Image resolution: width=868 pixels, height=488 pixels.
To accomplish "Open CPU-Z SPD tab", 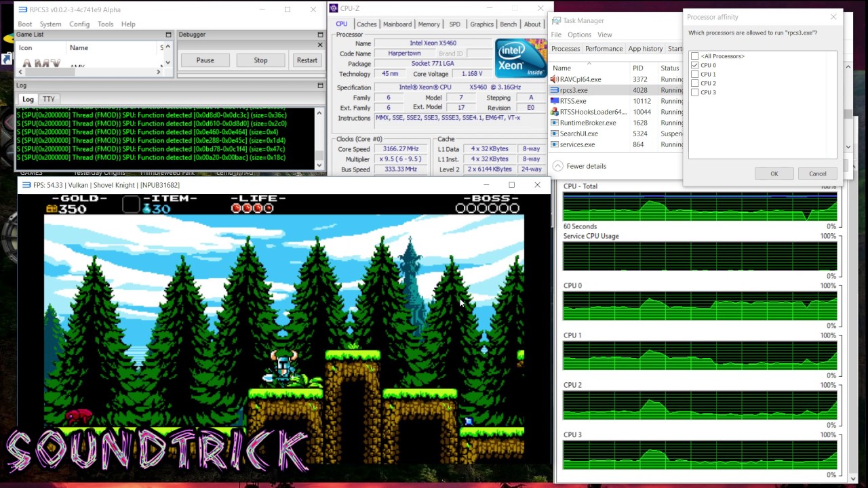I will pos(454,24).
